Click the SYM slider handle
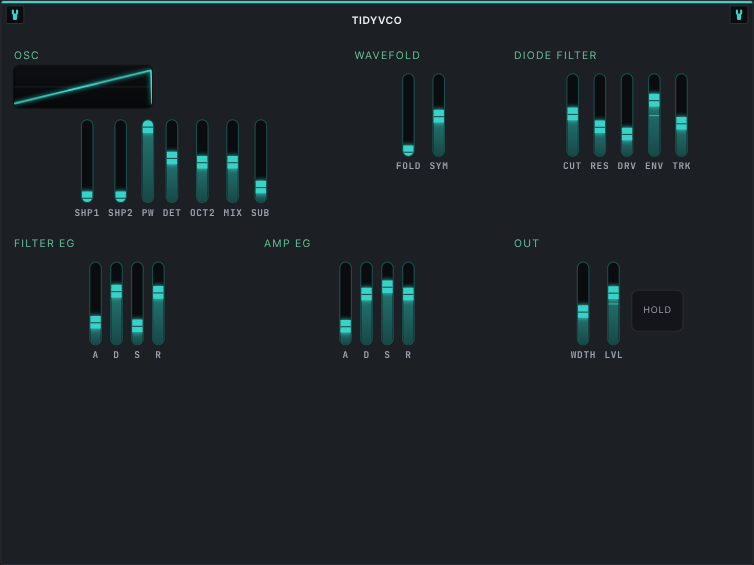Image resolution: width=754 pixels, height=565 pixels. (x=439, y=116)
